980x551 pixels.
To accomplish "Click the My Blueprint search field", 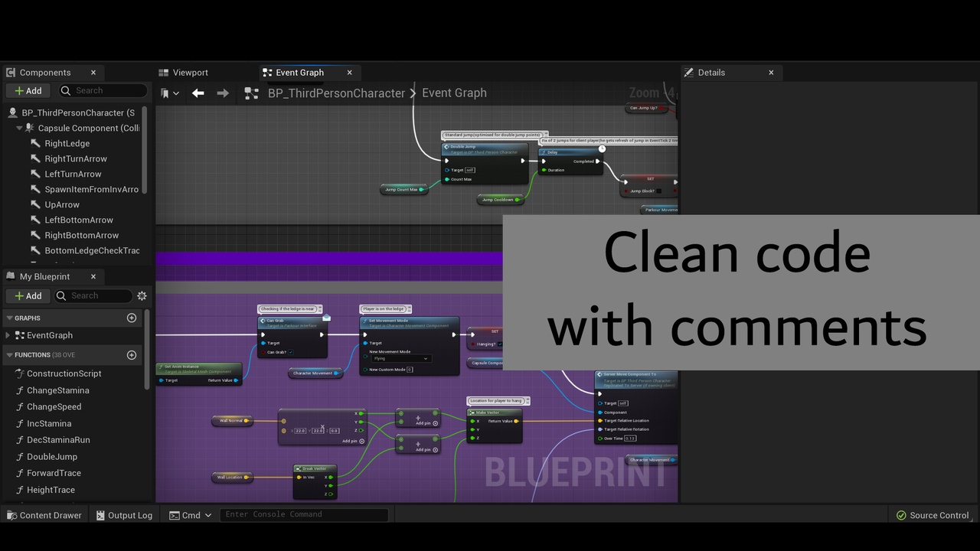I will pyautogui.click(x=93, y=296).
